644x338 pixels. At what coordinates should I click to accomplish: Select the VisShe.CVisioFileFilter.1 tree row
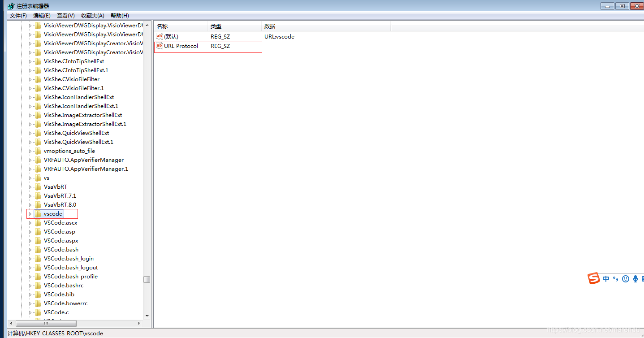coord(74,88)
